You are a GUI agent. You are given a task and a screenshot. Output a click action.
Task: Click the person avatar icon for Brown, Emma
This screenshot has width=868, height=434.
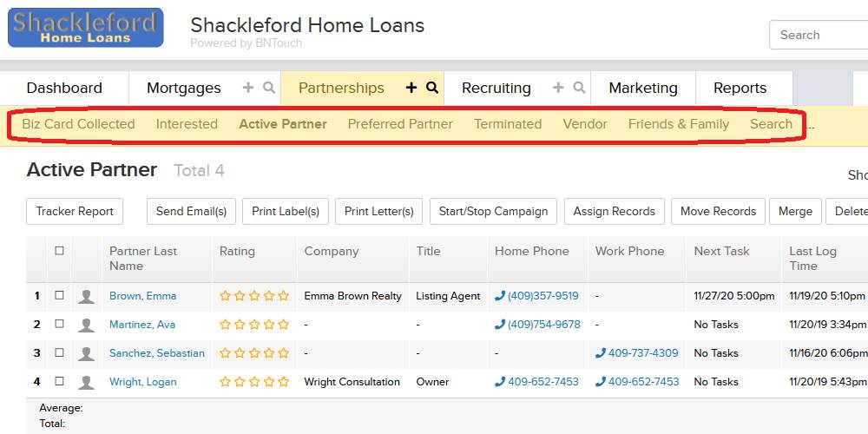click(x=86, y=296)
